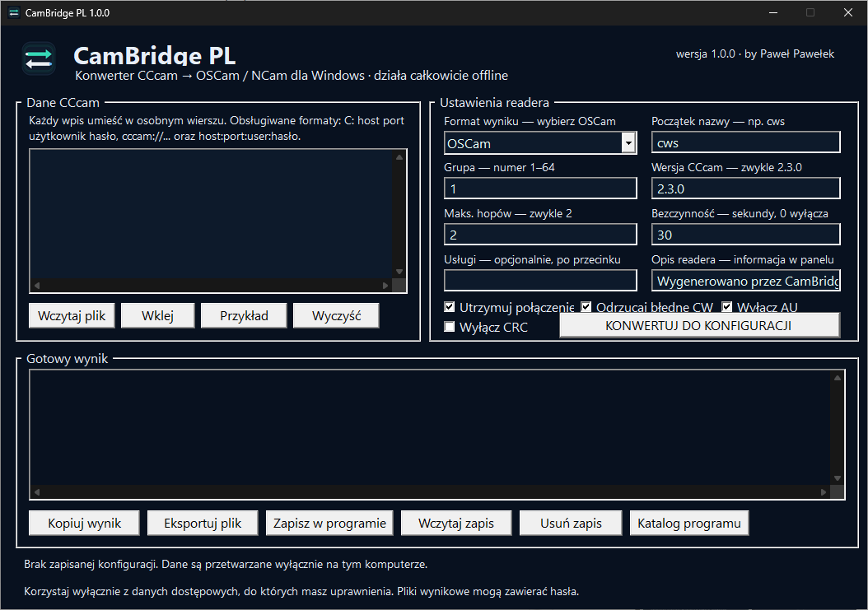The image size is (868, 610).
Task: Click the Dane CCcam horizontal scrollbar track
Action: [x=212, y=286]
